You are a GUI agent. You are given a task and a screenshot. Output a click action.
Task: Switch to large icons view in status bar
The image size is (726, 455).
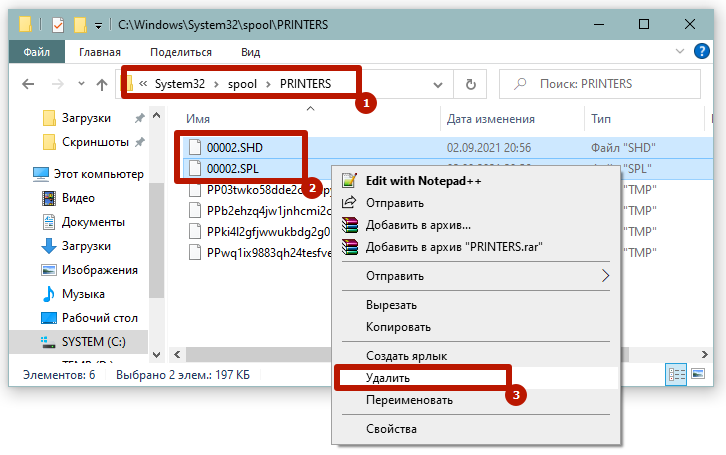(x=697, y=374)
